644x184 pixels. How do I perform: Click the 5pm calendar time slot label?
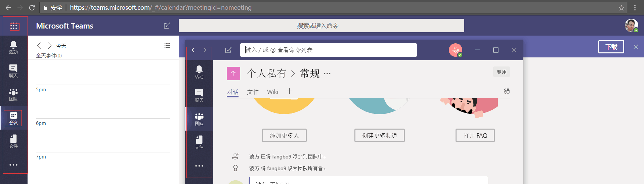(41, 90)
